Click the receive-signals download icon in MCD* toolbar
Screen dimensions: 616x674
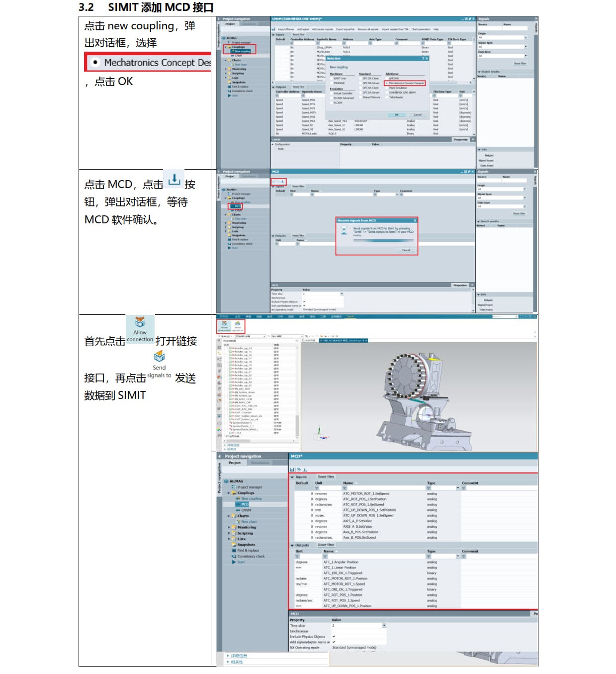click(305, 470)
